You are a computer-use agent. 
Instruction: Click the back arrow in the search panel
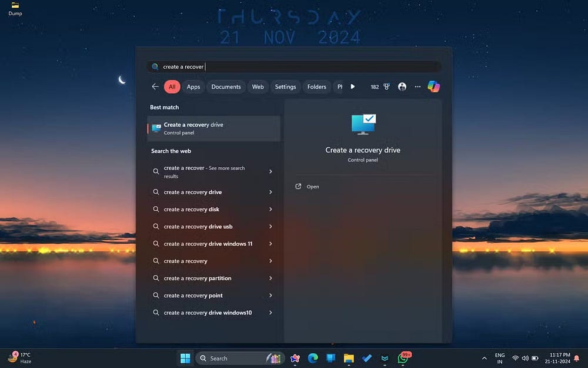tap(155, 87)
